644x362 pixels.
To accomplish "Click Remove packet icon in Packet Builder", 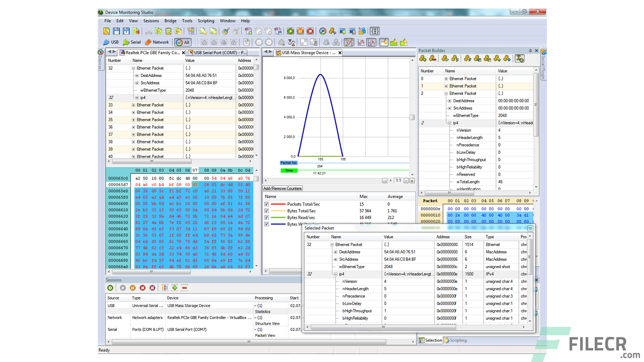I will point(432,58).
